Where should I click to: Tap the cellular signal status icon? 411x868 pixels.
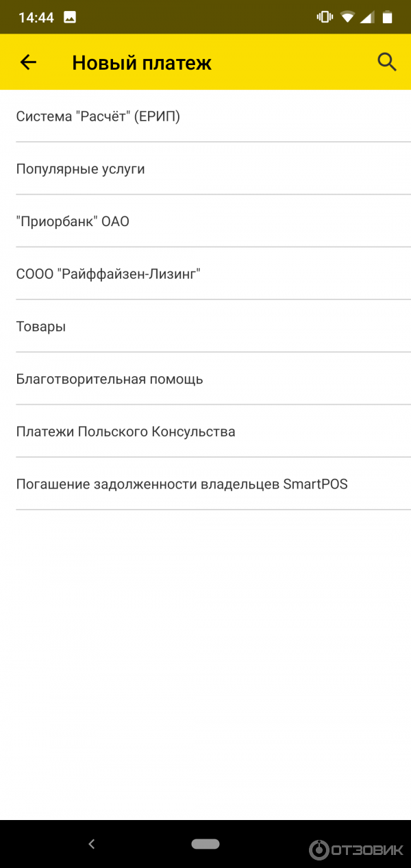click(x=368, y=17)
